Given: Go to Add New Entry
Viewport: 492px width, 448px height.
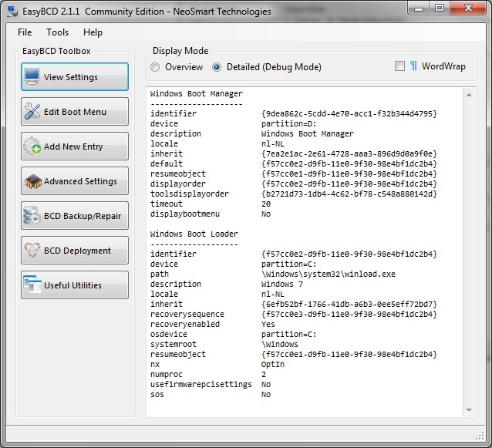Looking at the screenshot, I should click(75, 147).
